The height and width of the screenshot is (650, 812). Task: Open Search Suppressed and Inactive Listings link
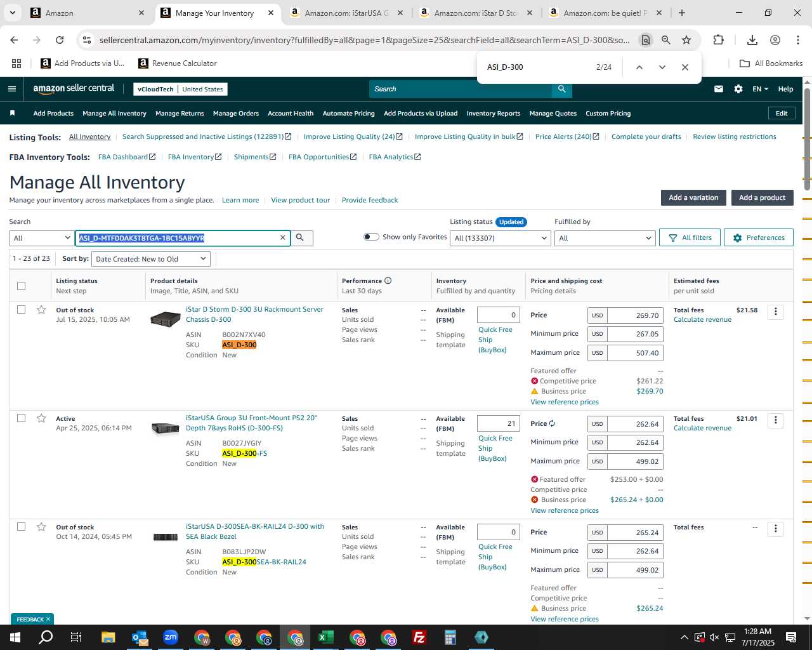point(207,136)
